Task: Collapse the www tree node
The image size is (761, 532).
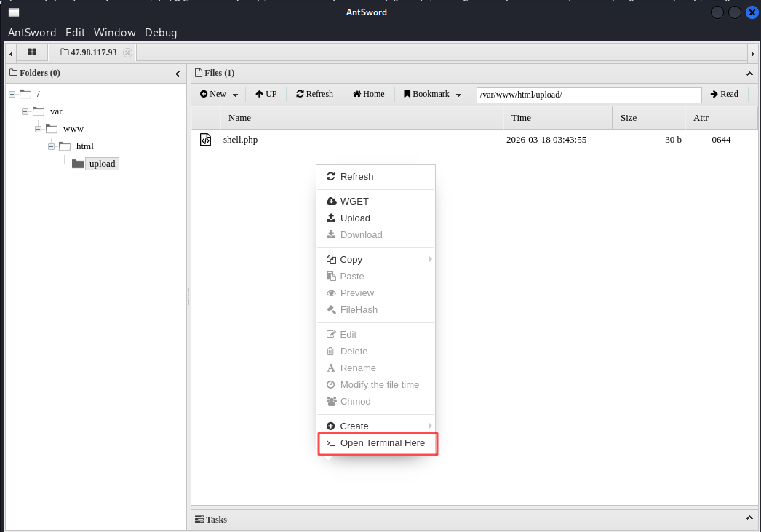Action: tap(39, 129)
